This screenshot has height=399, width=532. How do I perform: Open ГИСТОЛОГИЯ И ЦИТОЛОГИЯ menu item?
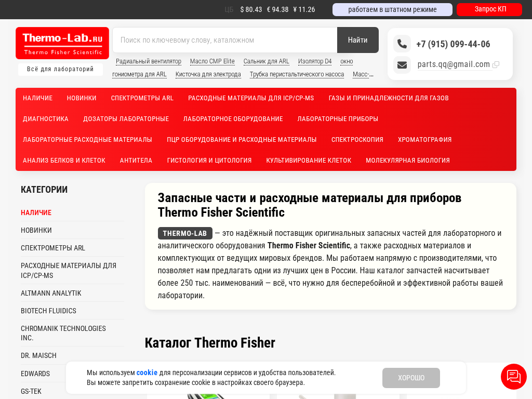pos(209,160)
